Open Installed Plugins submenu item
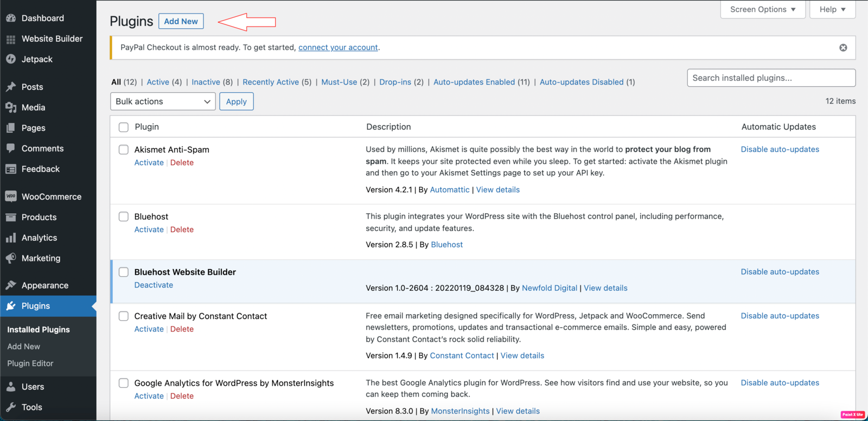This screenshot has width=868, height=421. pyautogui.click(x=39, y=329)
